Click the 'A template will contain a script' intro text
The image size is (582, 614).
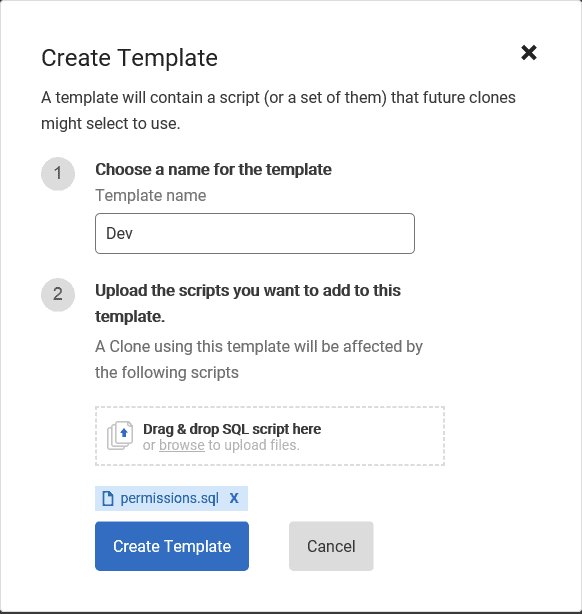point(278,110)
